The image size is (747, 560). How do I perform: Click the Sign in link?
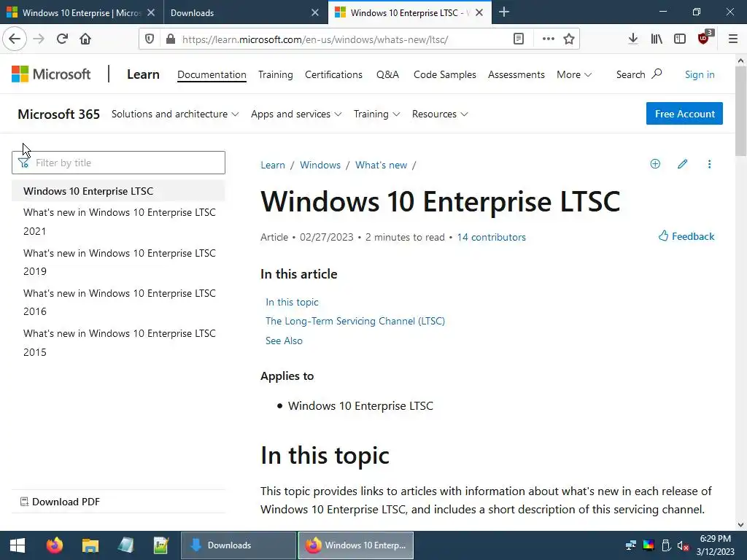[700, 75]
